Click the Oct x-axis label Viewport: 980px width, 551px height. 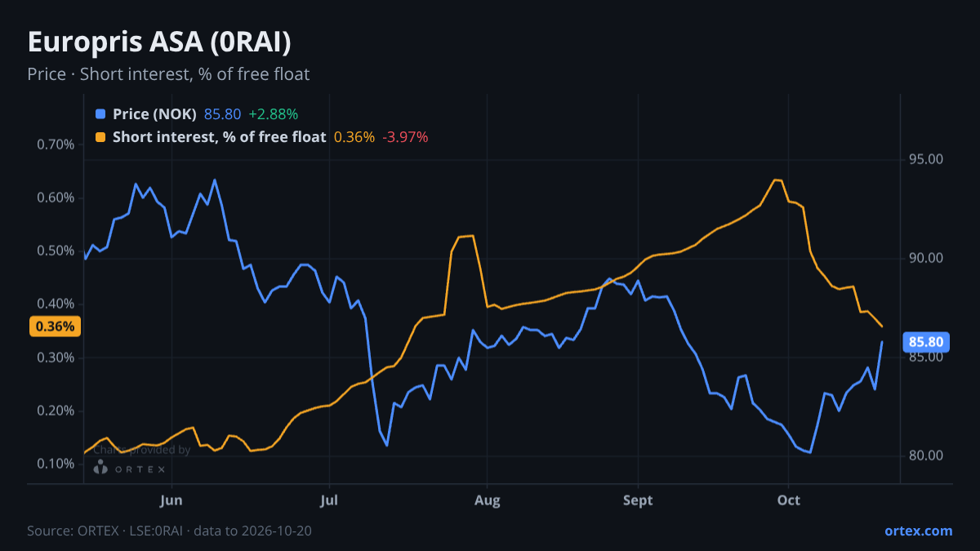pyautogui.click(x=789, y=500)
